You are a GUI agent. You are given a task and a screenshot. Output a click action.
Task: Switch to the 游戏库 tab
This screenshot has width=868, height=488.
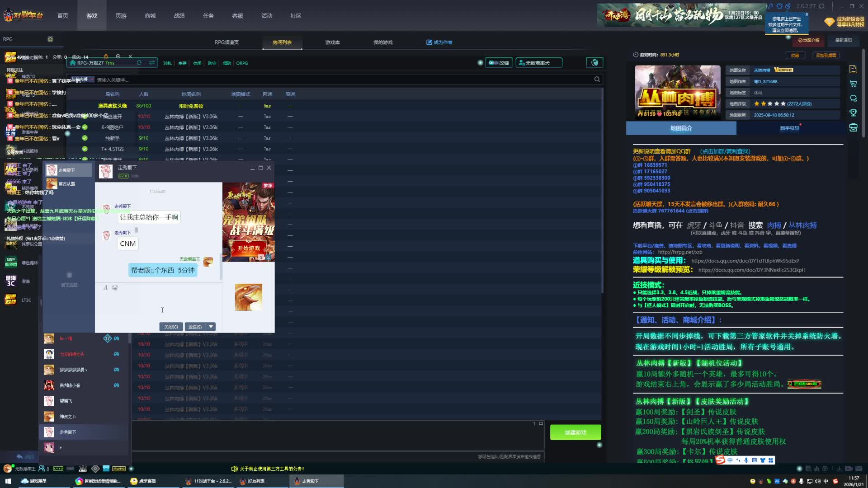(332, 42)
